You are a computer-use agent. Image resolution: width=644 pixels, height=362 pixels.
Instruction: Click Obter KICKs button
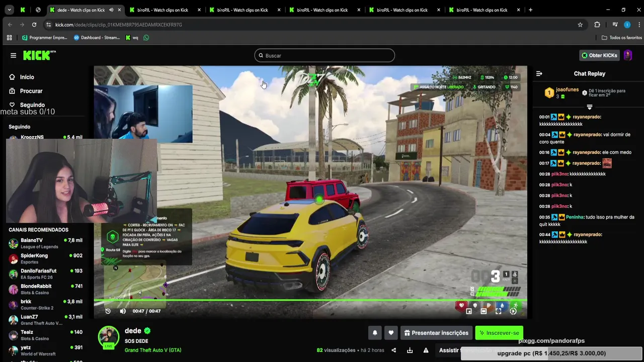pos(599,55)
